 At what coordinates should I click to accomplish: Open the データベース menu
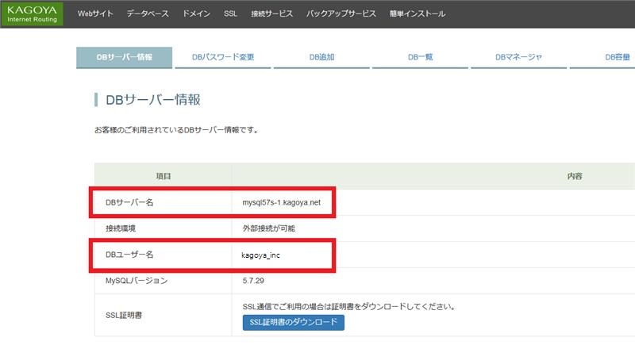tap(148, 14)
